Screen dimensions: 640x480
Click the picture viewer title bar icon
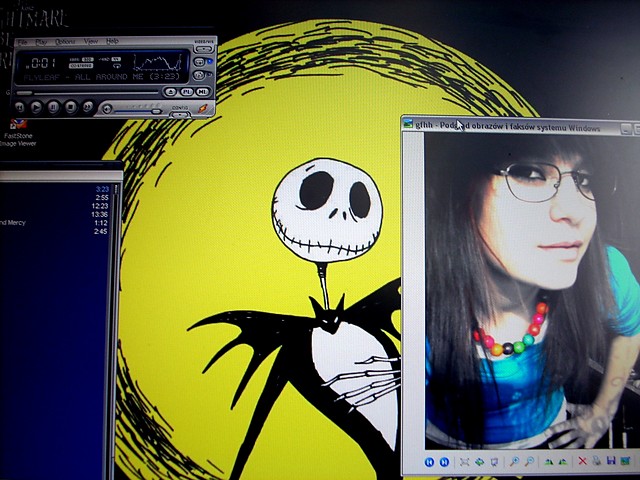[x=408, y=124]
